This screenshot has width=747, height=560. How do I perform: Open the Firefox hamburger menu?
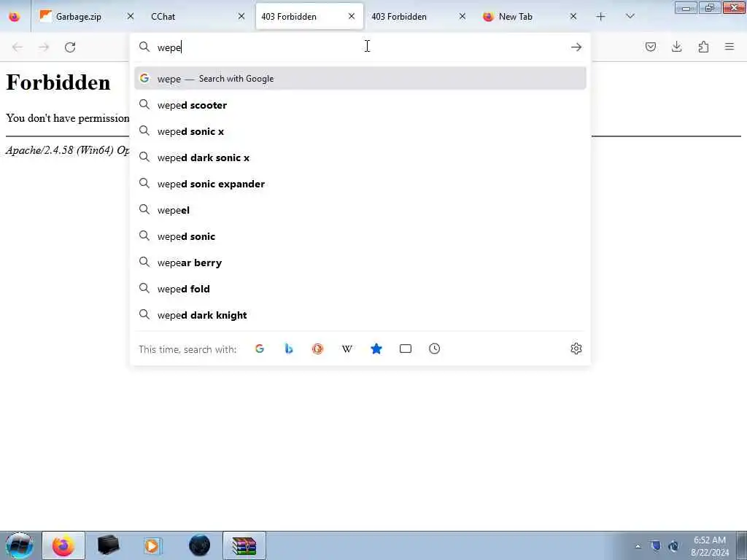pos(729,47)
